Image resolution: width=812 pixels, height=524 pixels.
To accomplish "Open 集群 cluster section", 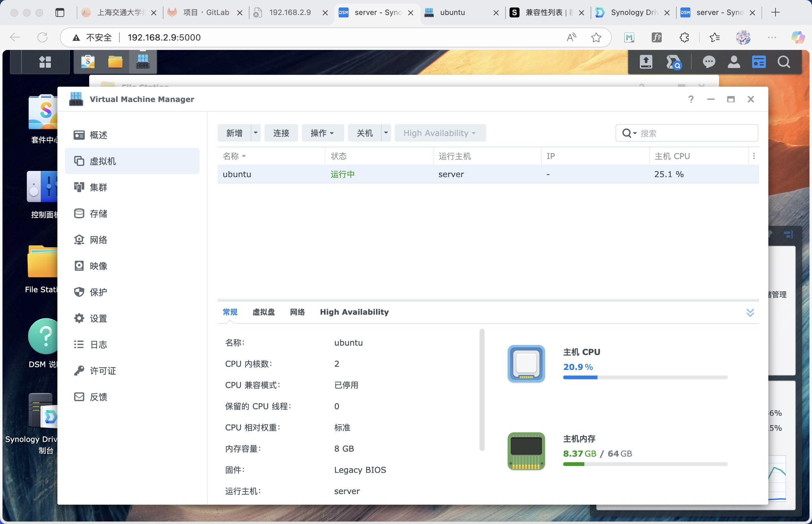I will (x=132, y=187).
